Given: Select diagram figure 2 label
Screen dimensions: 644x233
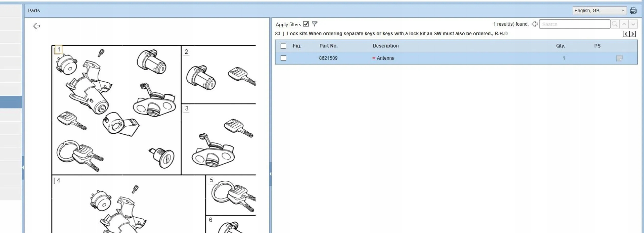Looking at the screenshot, I should (186, 52).
